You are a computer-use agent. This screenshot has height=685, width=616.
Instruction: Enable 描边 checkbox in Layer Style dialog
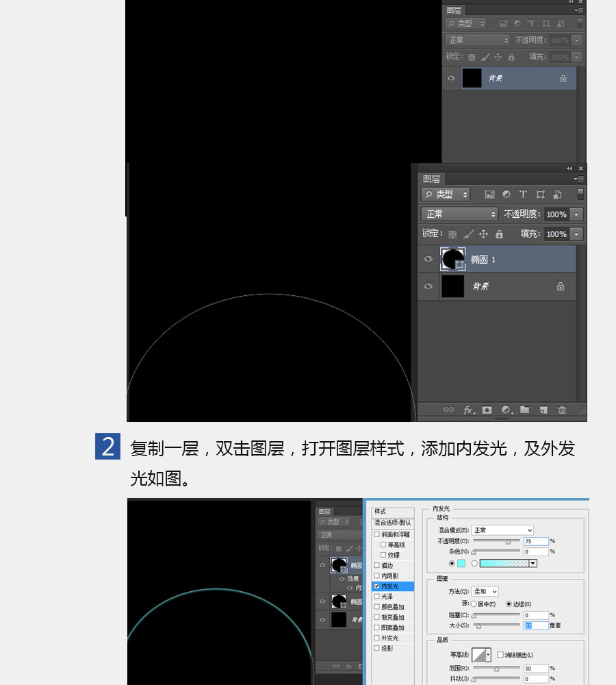pyautogui.click(x=376, y=565)
